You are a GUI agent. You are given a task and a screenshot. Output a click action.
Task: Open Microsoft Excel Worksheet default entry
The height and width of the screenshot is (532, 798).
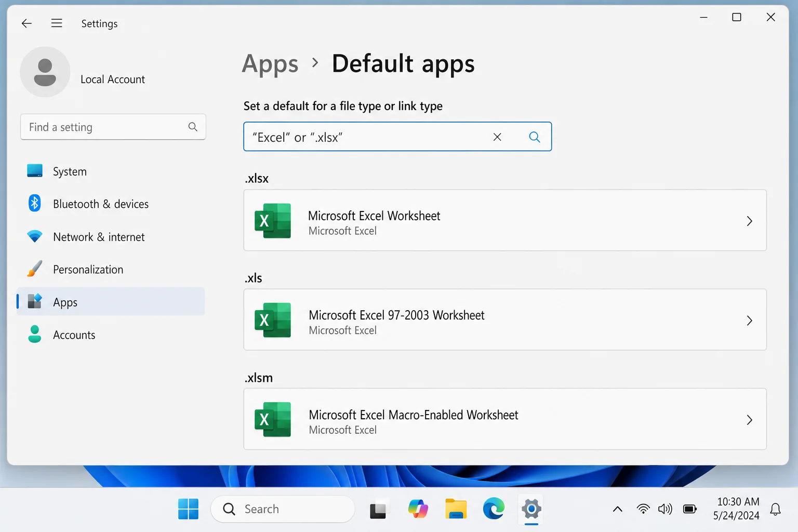pyautogui.click(x=505, y=220)
